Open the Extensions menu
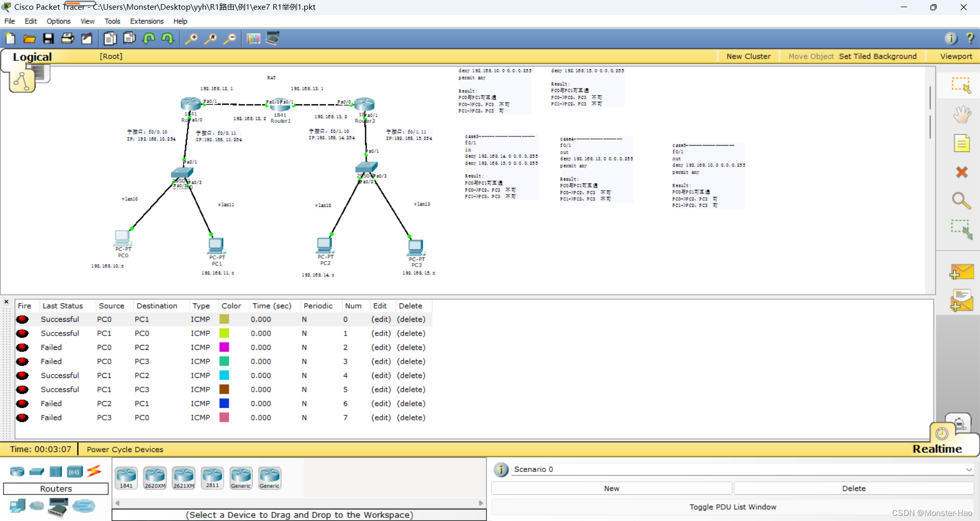980x521 pixels. point(146,21)
